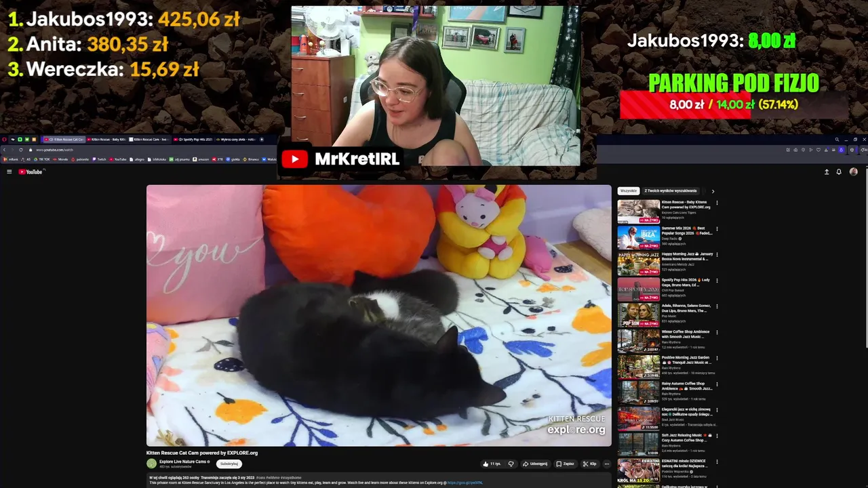Open the mBank bookmark
The width and height of the screenshot is (868, 488).
click(10, 159)
